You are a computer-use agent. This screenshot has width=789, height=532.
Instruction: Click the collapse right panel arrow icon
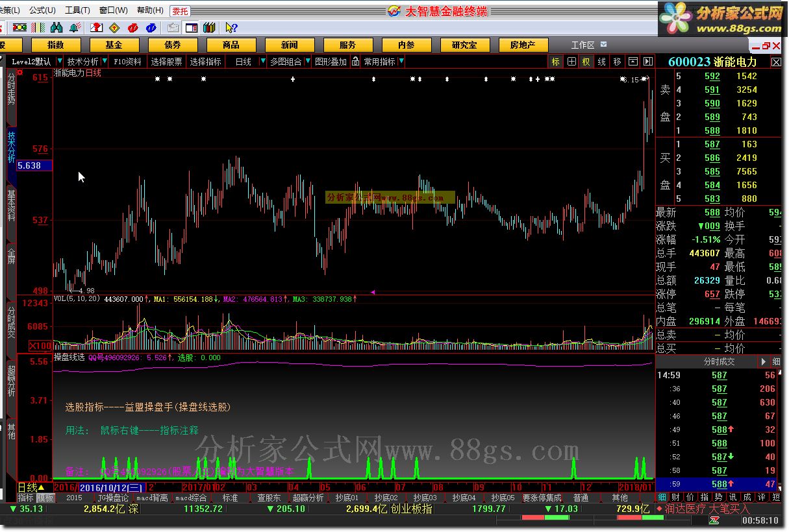coord(648,62)
